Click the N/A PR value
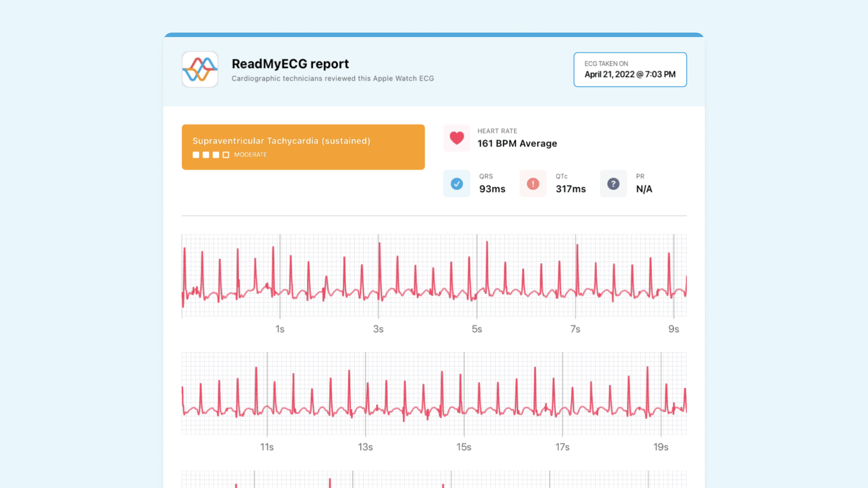Viewport: 868px width, 488px height. [644, 189]
